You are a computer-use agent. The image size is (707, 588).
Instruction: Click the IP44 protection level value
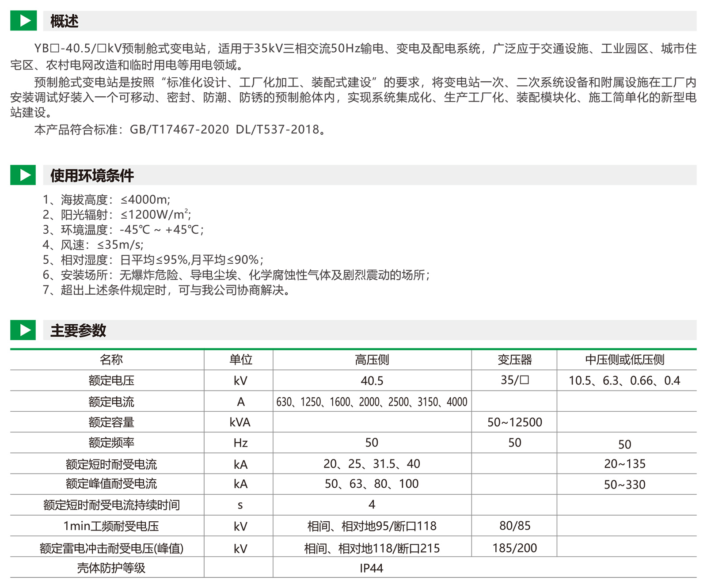click(371, 568)
